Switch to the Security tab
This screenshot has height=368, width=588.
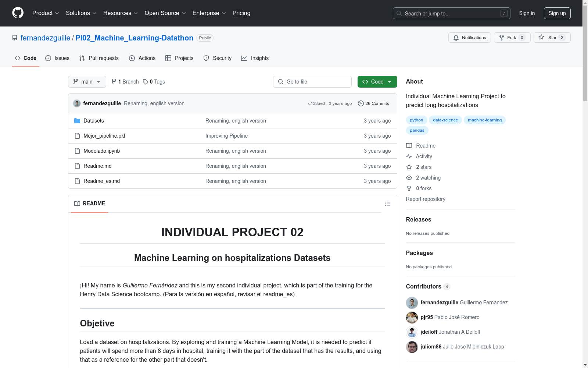coord(218,58)
